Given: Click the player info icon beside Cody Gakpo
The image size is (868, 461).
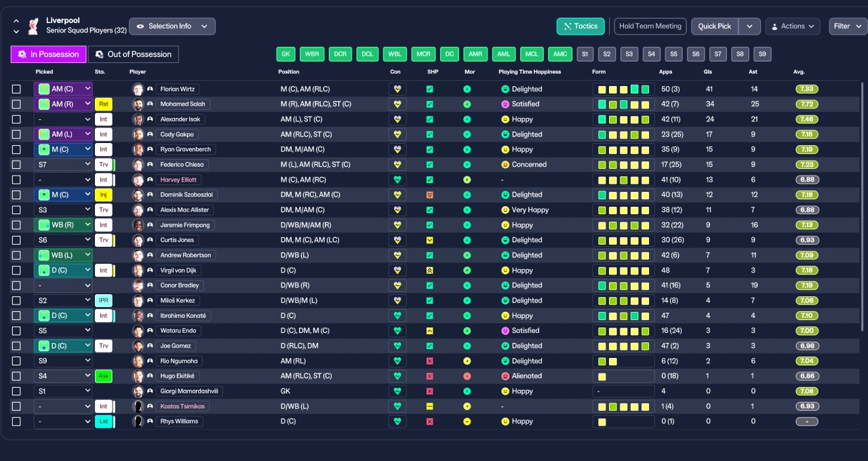Looking at the screenshot, I should click(x=150, y=134).
